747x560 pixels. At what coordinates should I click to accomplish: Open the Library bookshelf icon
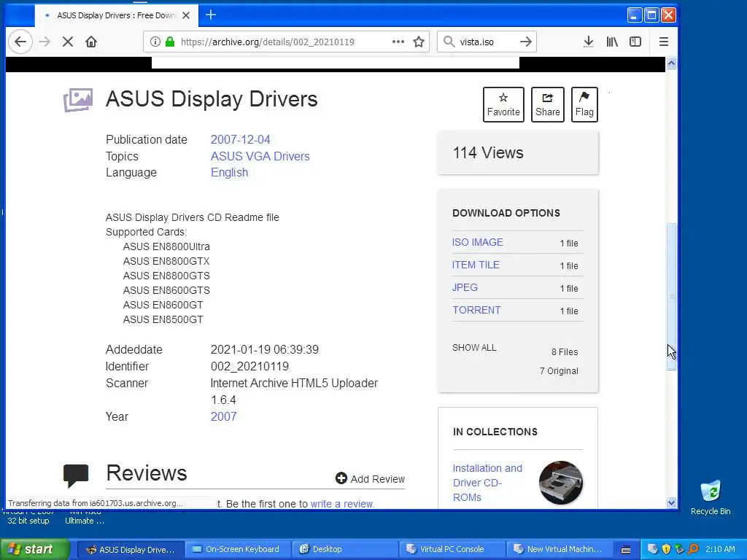pos(612,42)
